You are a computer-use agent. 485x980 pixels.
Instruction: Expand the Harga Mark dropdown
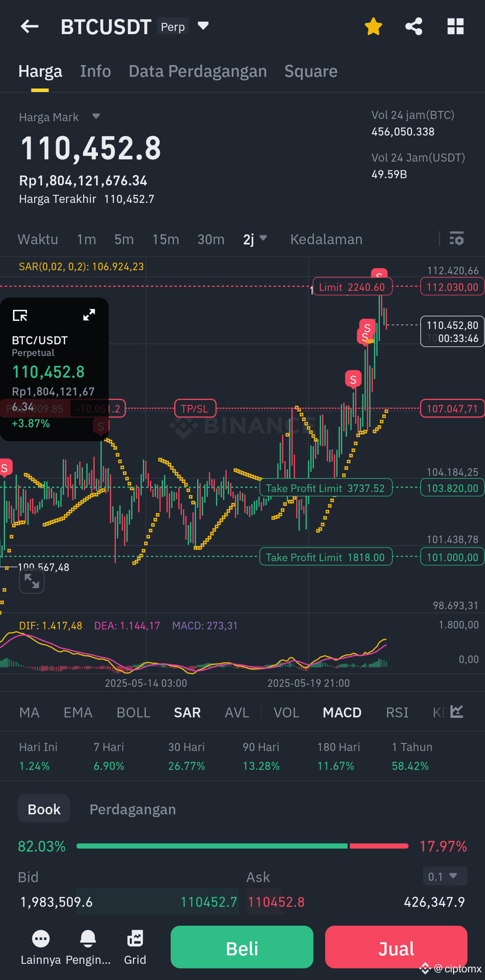96,117
